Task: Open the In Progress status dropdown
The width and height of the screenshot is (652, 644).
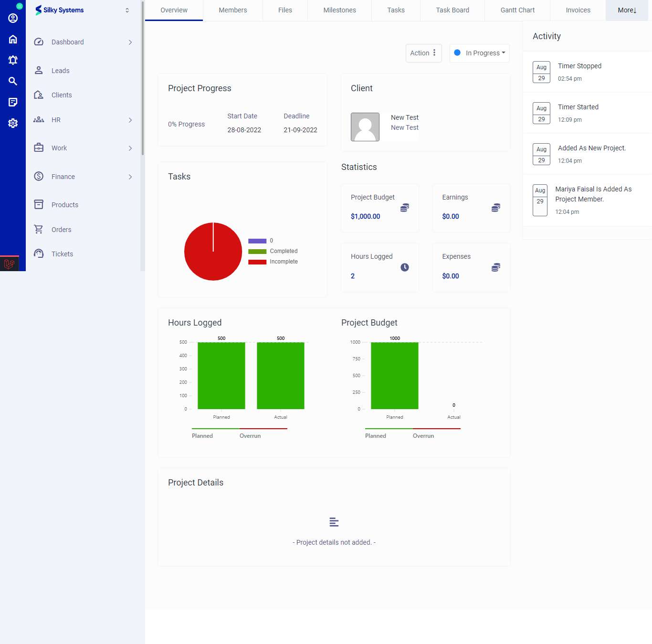Action: [480, 53]
